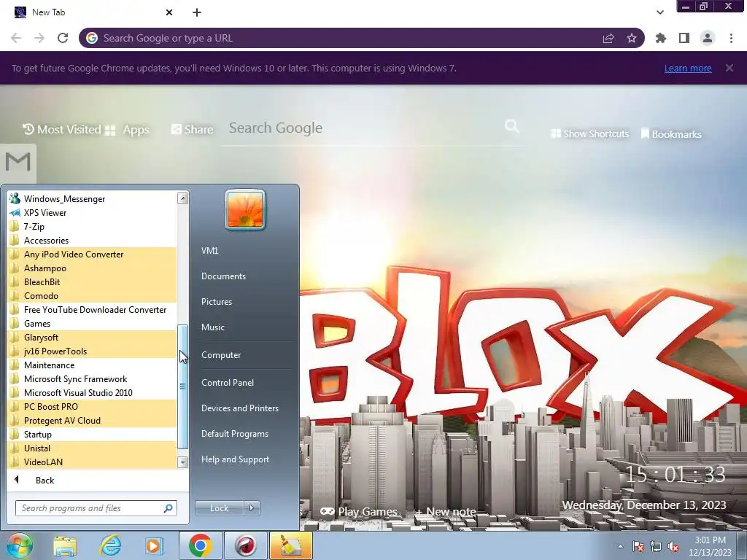Toggle Chrome's side panel icon
The height and width of the screenshot is (560, 747).
point(684,38)
